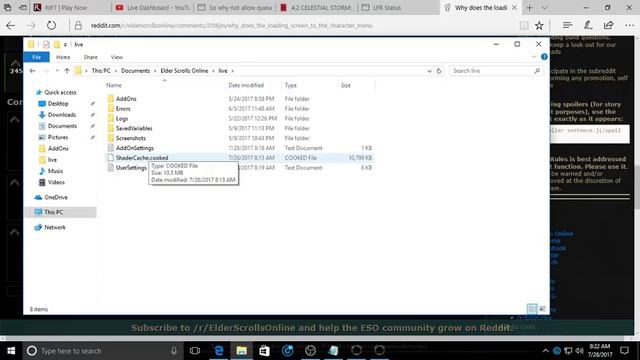
Task: Open Pictures in navigation pane
Action: point(58,137)
